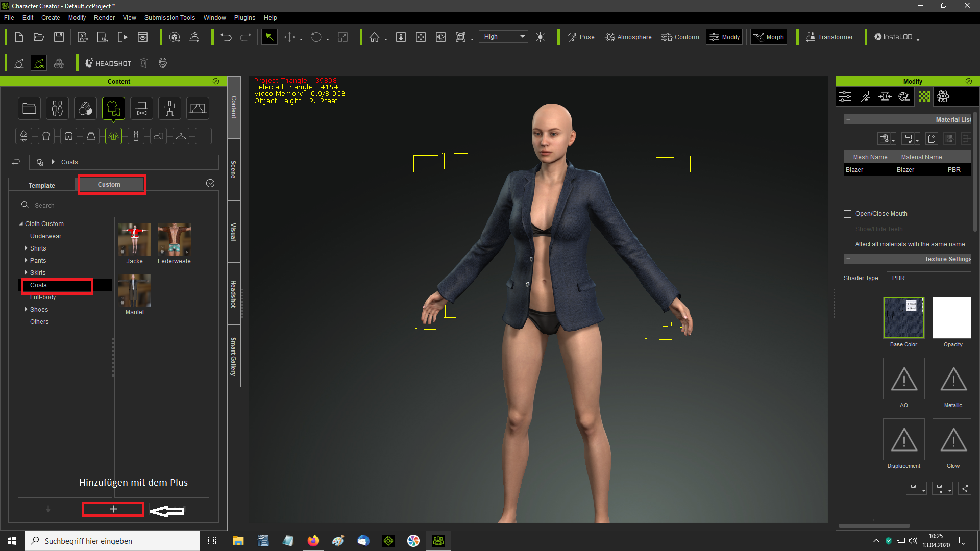Open the Texture checkerboard tab in Modify
The width and height of the screenshot is (980, 551).
pos(924,96)
